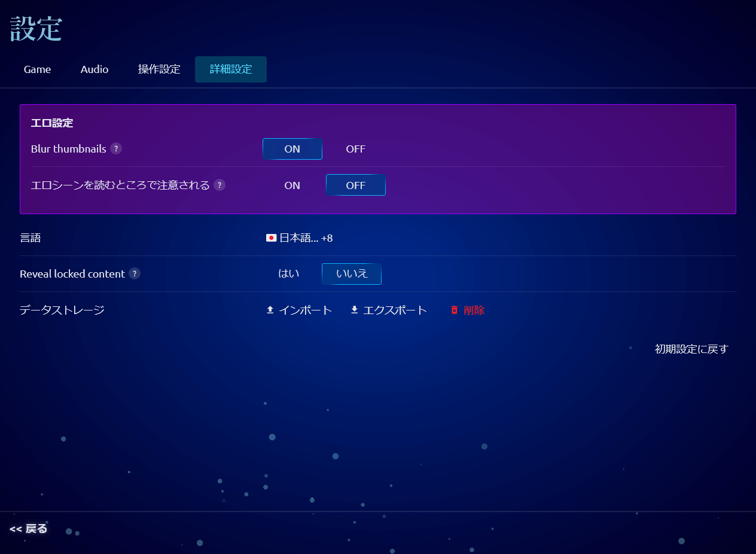Click the red trash can delete icon
756x554 pixels.
coord(455,310)
